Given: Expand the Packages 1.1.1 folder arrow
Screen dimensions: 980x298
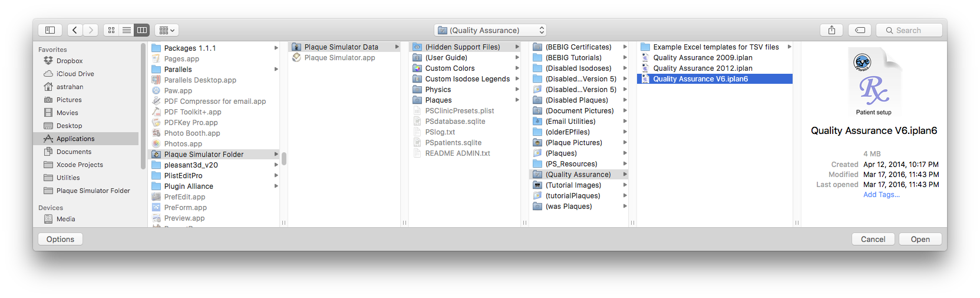Looking at the screenshot, I should [x=276, y=48].
